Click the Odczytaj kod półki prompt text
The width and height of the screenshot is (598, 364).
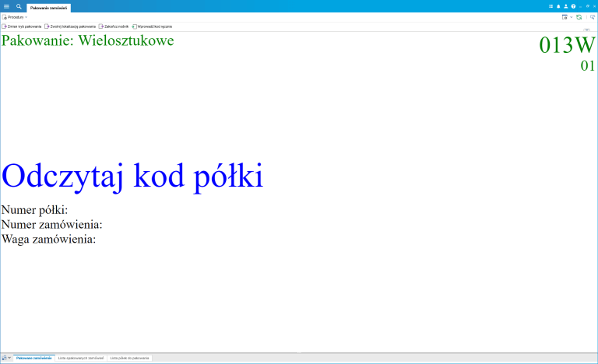[132, 177]
